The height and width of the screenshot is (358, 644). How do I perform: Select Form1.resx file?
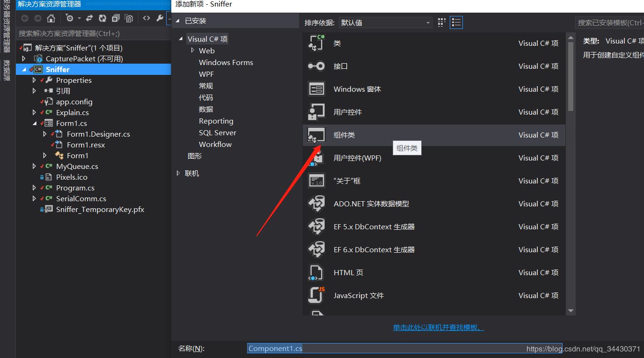(x=86, y=145)
